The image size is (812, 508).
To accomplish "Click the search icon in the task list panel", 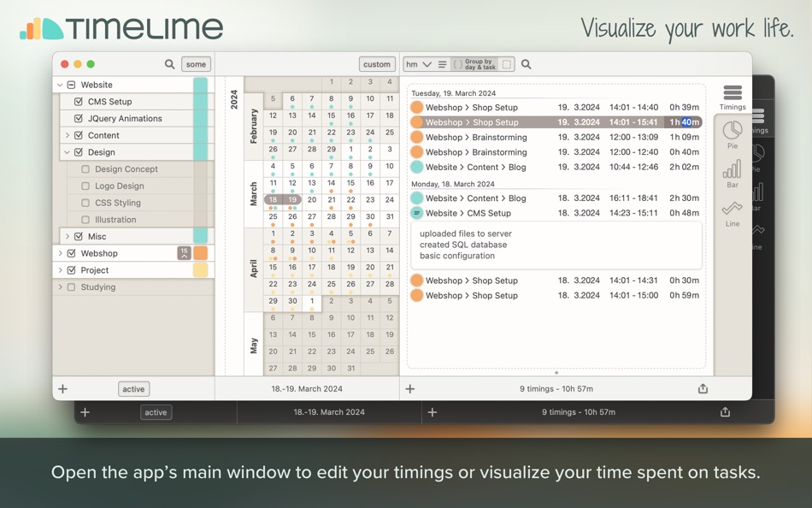I will (169, 64).
